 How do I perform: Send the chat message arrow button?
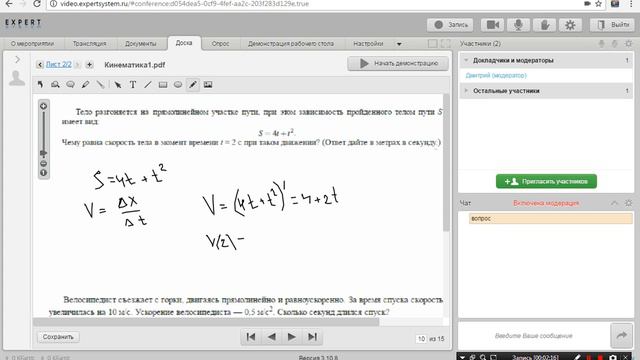621,336
